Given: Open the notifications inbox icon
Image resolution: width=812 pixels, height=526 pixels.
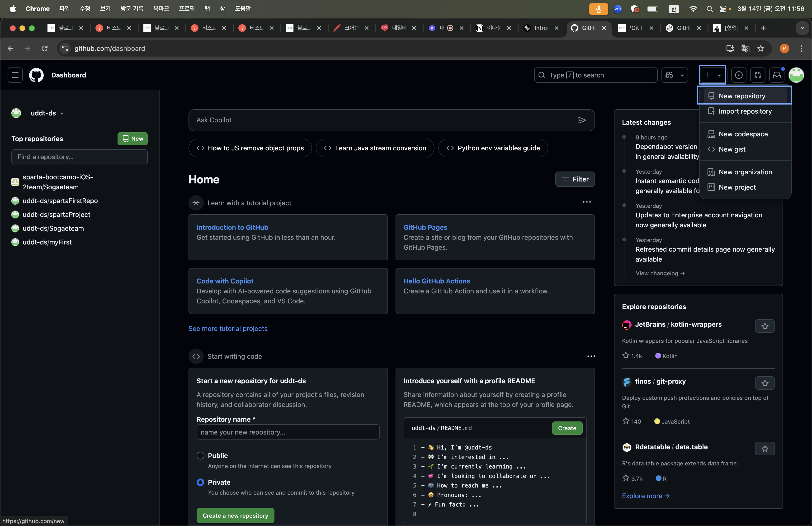Looking at the screenshot, I should coord(777,75).
